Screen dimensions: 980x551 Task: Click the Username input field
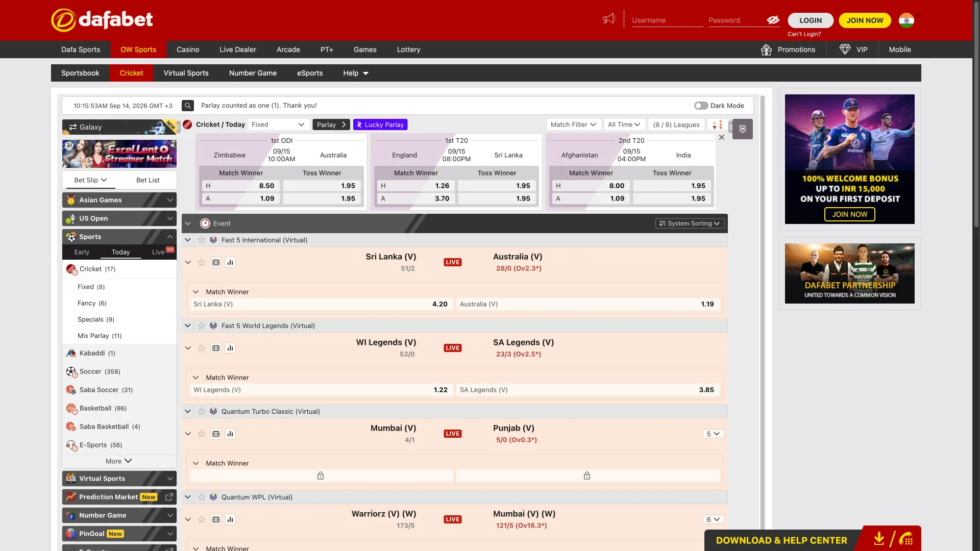pyautogui.click(x=668, y=20)
